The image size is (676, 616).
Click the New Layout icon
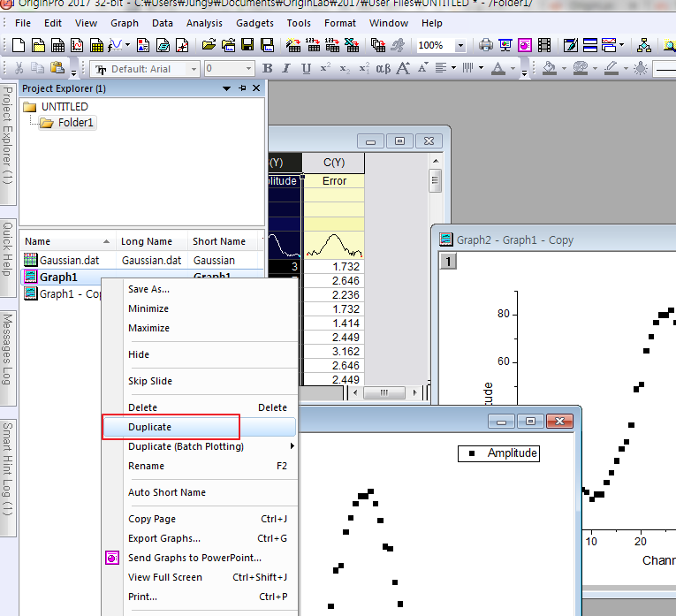tap(142, 45)
